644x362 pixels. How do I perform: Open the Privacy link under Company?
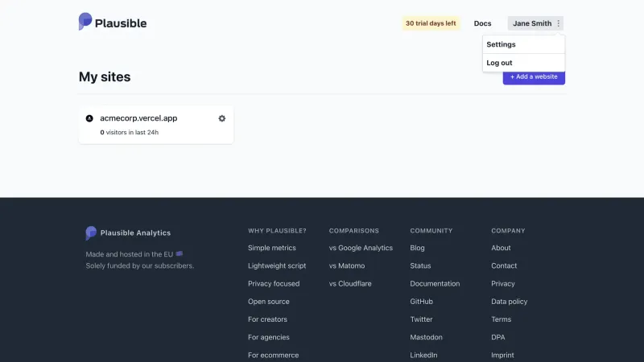pyautogui.click(x=502, y=284)
